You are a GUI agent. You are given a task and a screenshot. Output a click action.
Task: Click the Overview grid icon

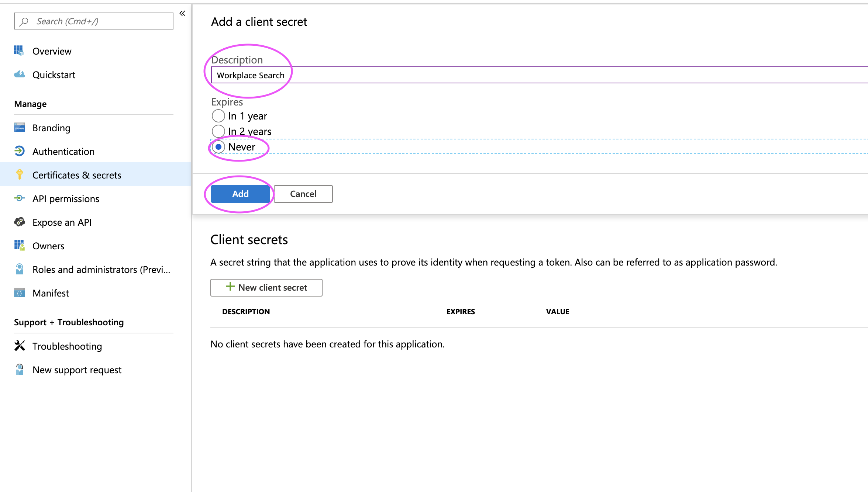pos(19,51)
